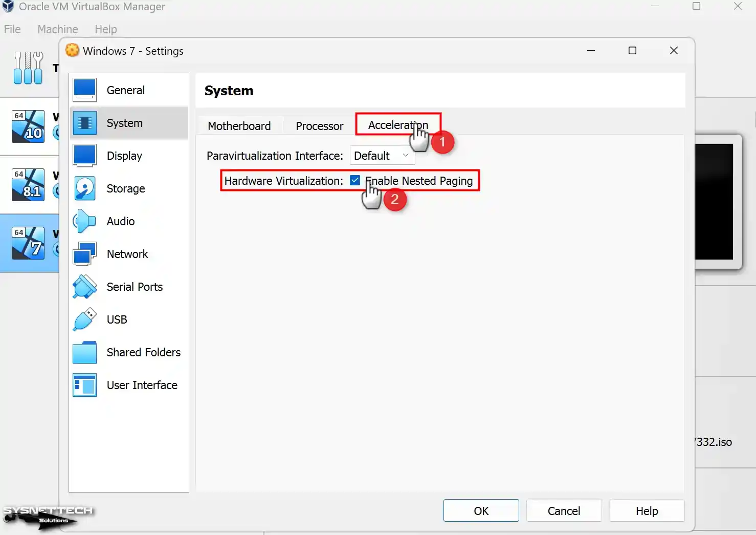
Task: Select the Windows 10 VM icon in Manager
Action: tap(28, 126)
